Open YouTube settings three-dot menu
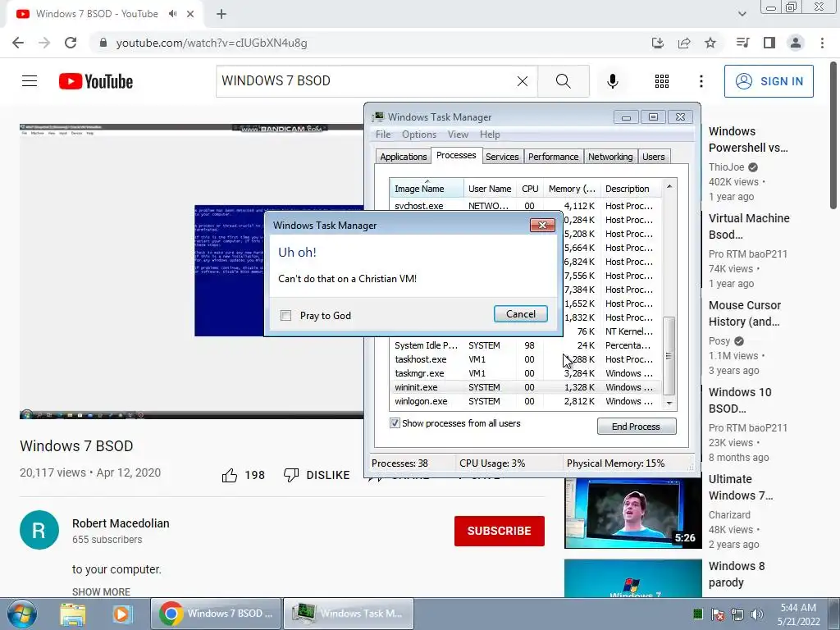This screenshot has width=840, height=630. [701, 81]
